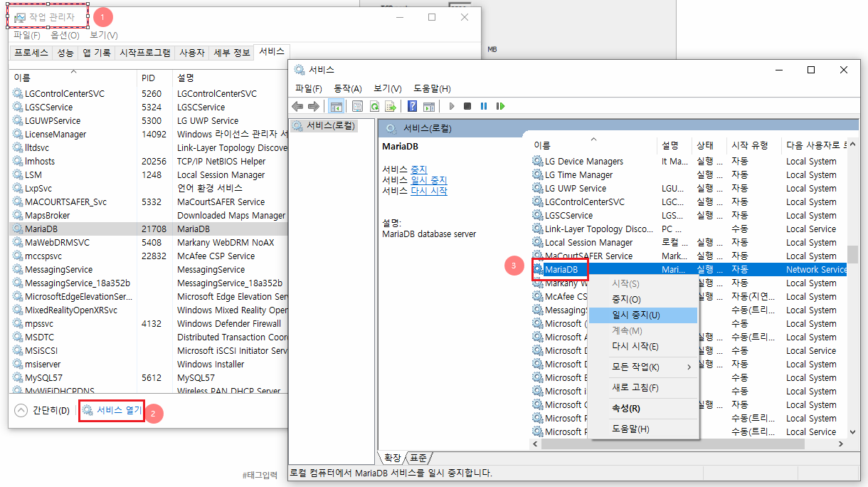The width and height of the screenshot is (868, 487).
Task: Choose 일시 중지(U) from context menu
Action: click(x=643, y=315)
